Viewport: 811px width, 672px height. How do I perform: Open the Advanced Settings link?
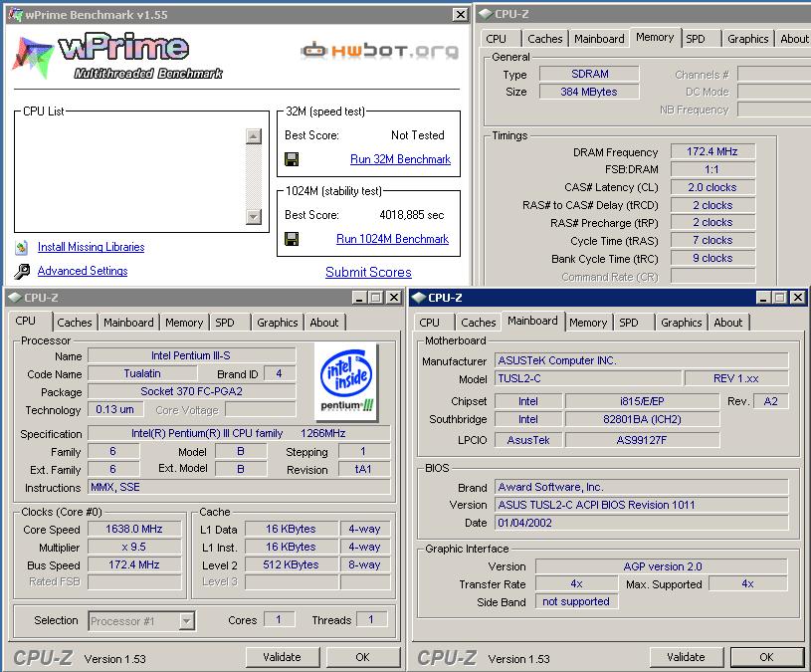point(83,271)
